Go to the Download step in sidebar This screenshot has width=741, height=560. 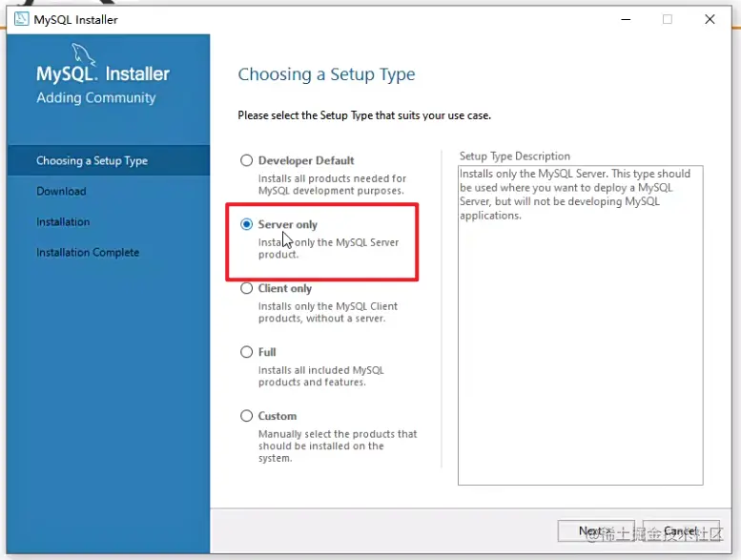pyautogui.click(x=61, y=192)
